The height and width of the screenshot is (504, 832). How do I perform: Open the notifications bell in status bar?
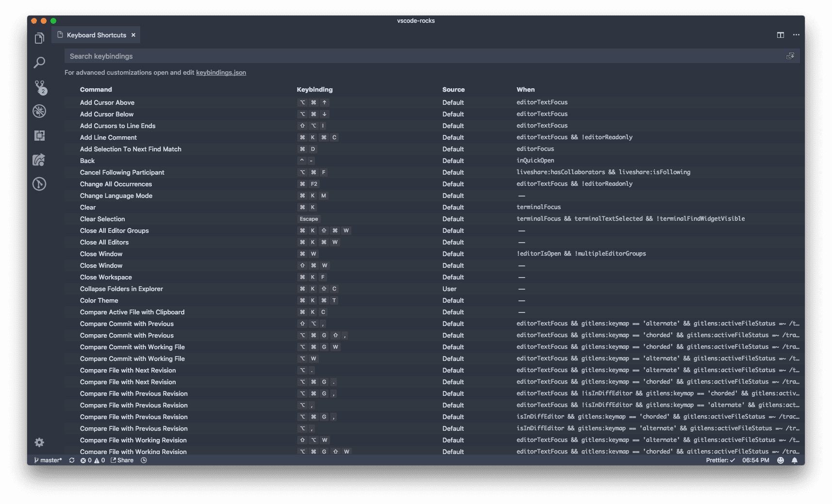pos(794,460)
